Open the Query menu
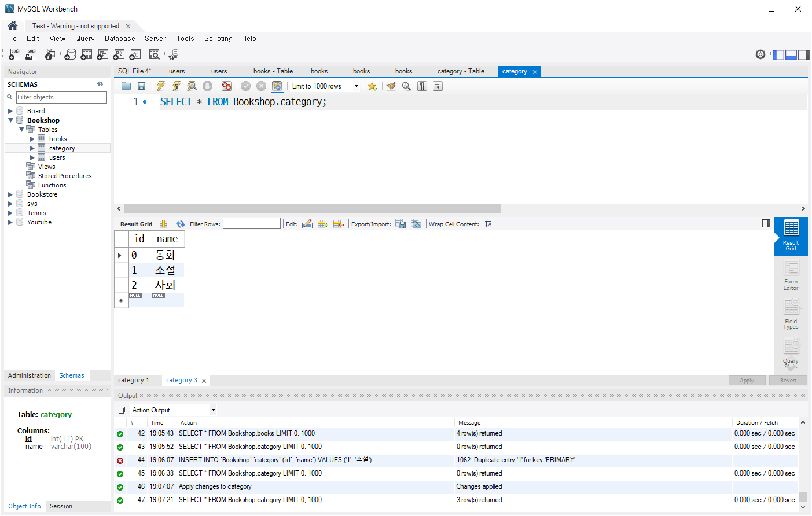 (x=84, y=39)
